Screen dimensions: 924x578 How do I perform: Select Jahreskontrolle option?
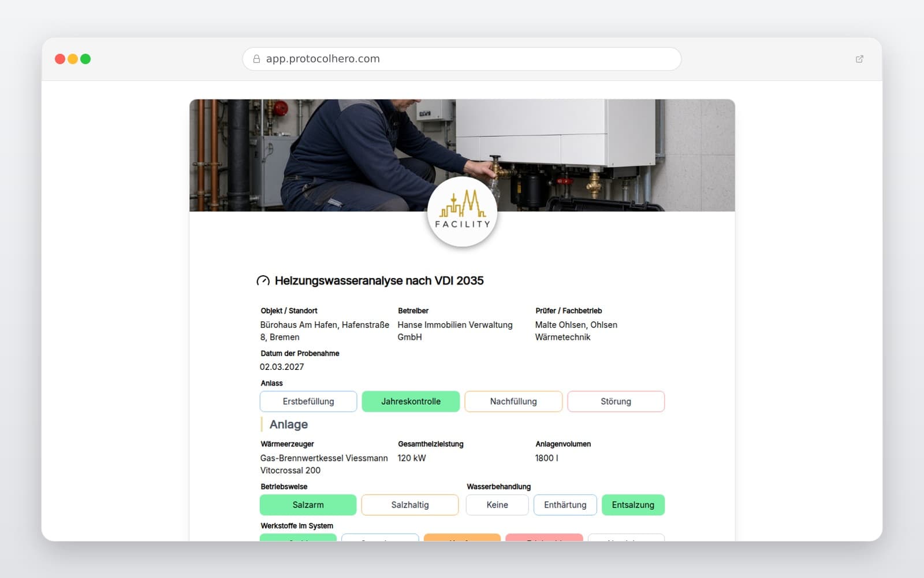[x=411, y=401]
